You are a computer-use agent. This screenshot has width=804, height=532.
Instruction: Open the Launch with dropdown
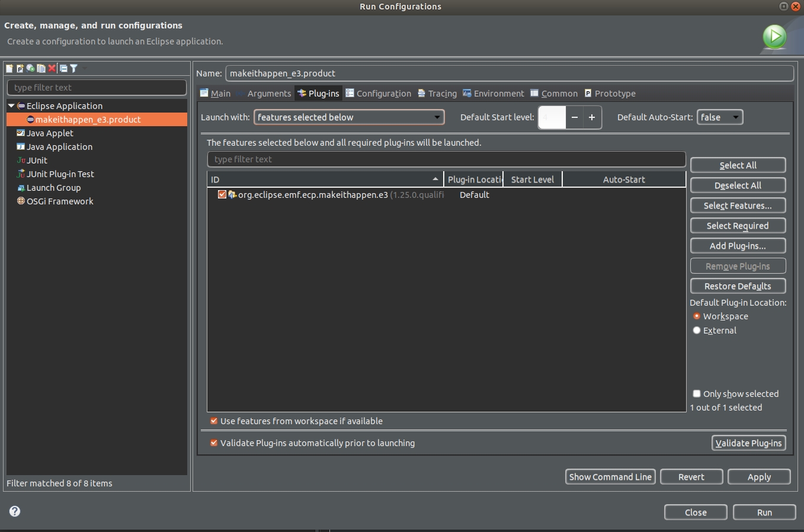tap(349, 117)
